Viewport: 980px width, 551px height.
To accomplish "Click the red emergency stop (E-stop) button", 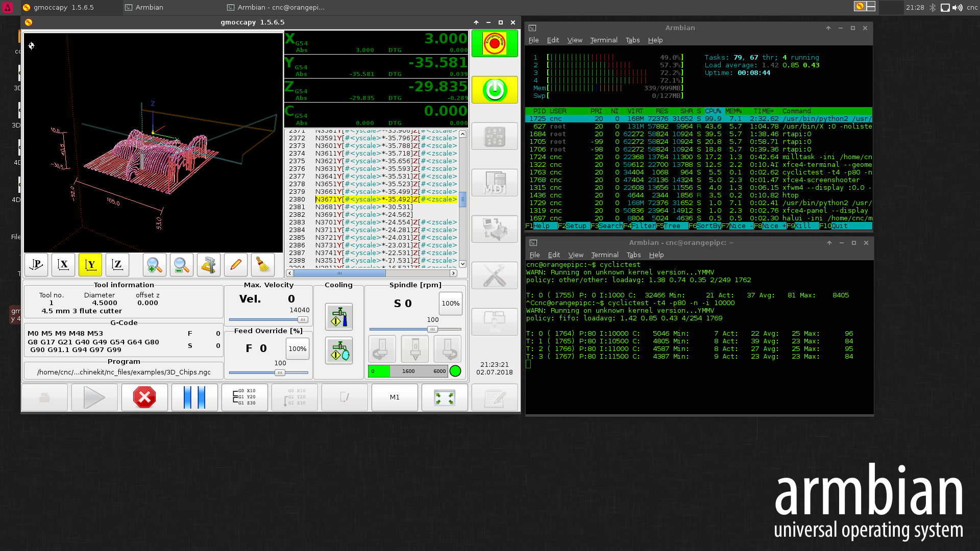I will point(494,44).
